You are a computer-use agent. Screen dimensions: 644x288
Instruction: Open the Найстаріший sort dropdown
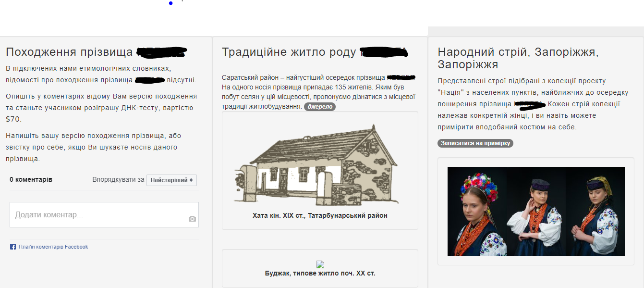(171, 180)
